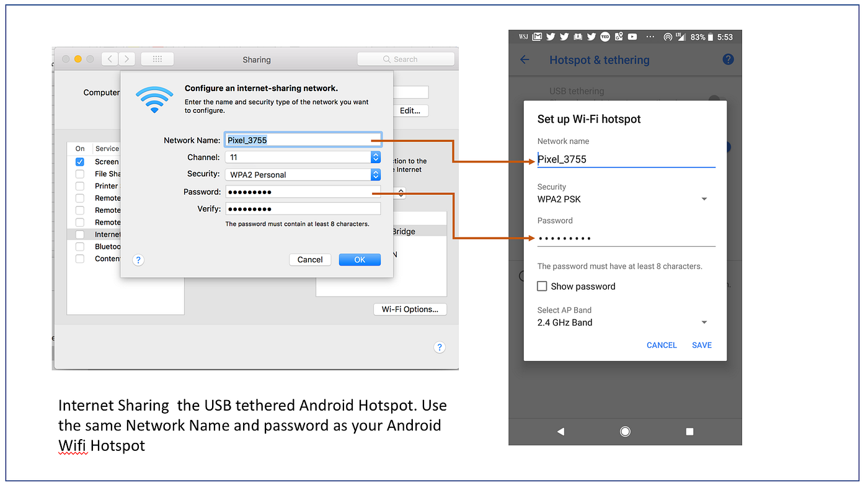The width and height of the screenshot is (868, 490).
Task: Click the Wi-Fi icon in the sharing dialog
Action: click(153, 99)
